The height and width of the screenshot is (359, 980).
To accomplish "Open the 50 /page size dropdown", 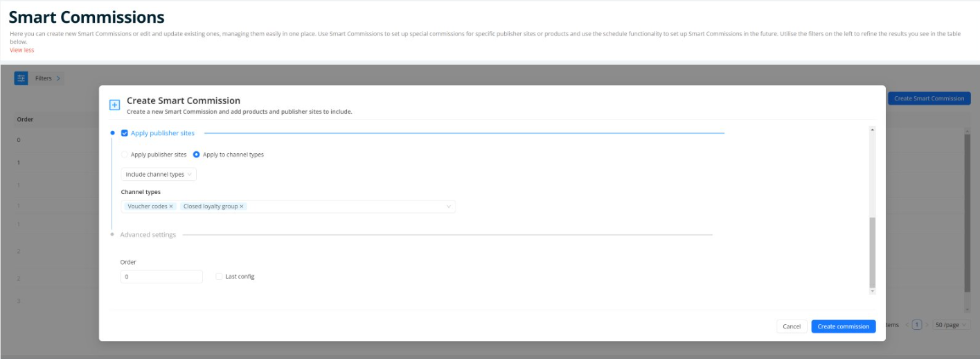I will click(952, 324).
